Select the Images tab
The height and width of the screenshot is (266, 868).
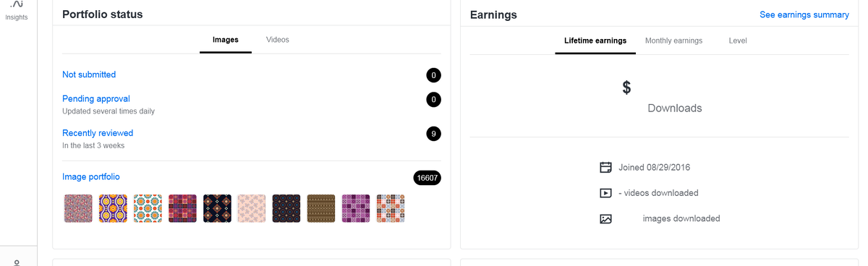click(x=226, y=40)
